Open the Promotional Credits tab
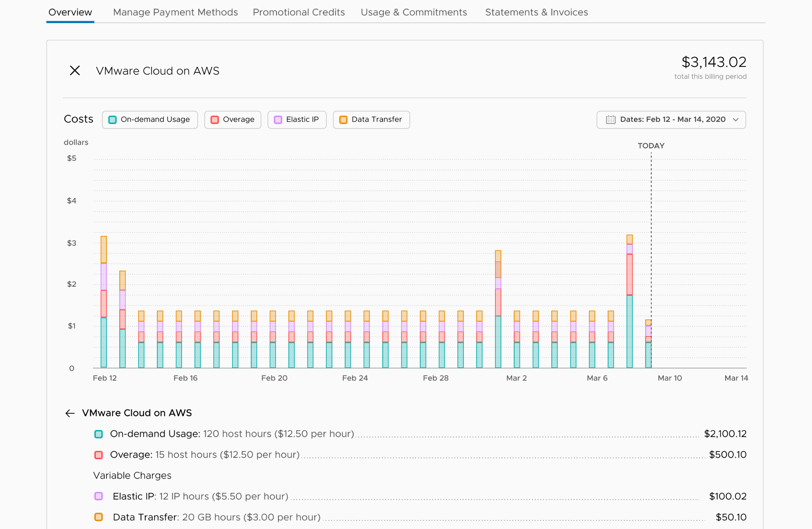 299,12
